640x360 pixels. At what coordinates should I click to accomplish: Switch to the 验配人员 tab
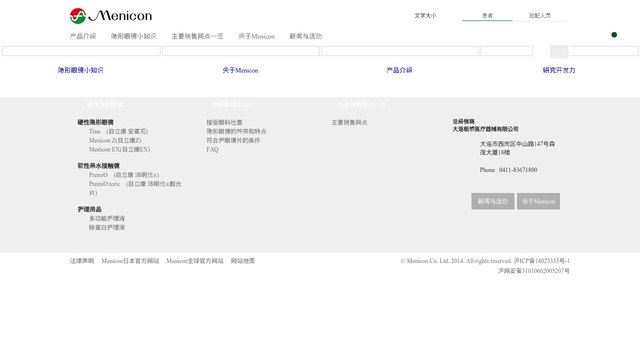pyautogui.click(x=540, y=16)
